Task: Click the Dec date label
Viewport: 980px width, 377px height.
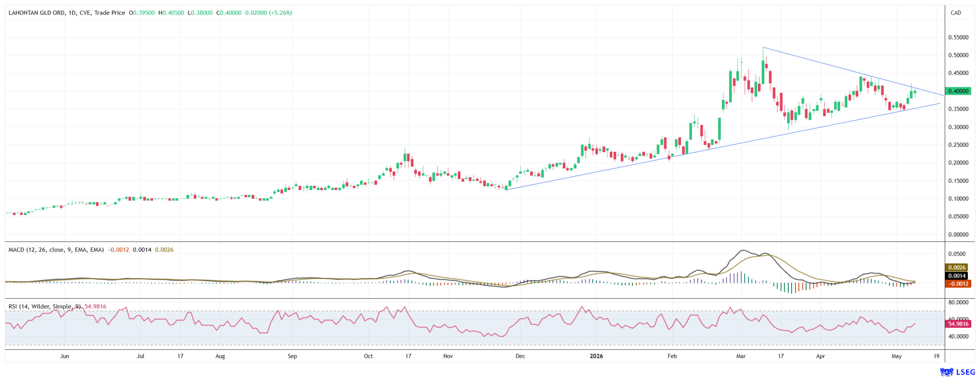Action: tap(520, 356)
